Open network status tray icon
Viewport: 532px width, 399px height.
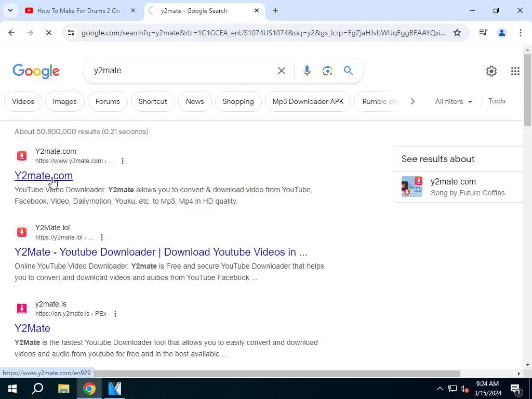(453, 389)
